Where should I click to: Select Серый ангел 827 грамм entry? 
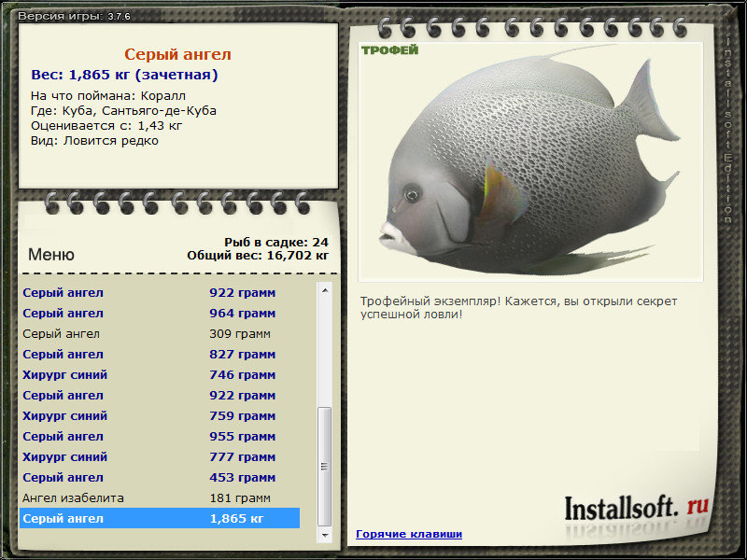click(160, 355)
